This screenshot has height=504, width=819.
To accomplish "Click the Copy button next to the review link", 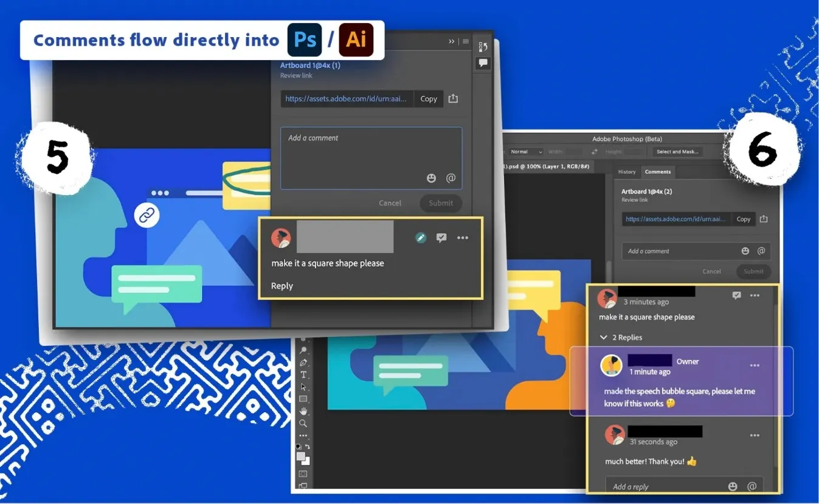I will [428, 98].
